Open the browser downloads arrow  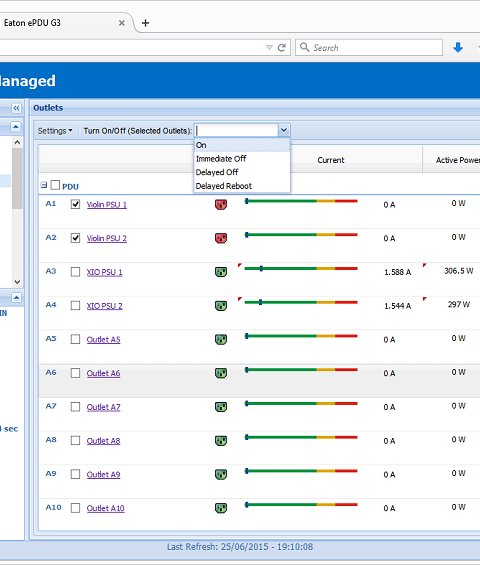pyautogui.click(x=458, y=47)
